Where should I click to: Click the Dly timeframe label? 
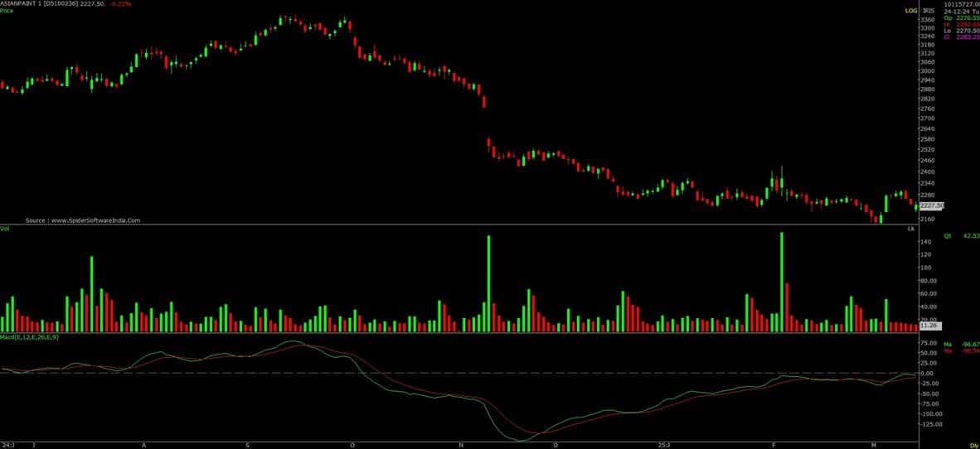[973, 445]
